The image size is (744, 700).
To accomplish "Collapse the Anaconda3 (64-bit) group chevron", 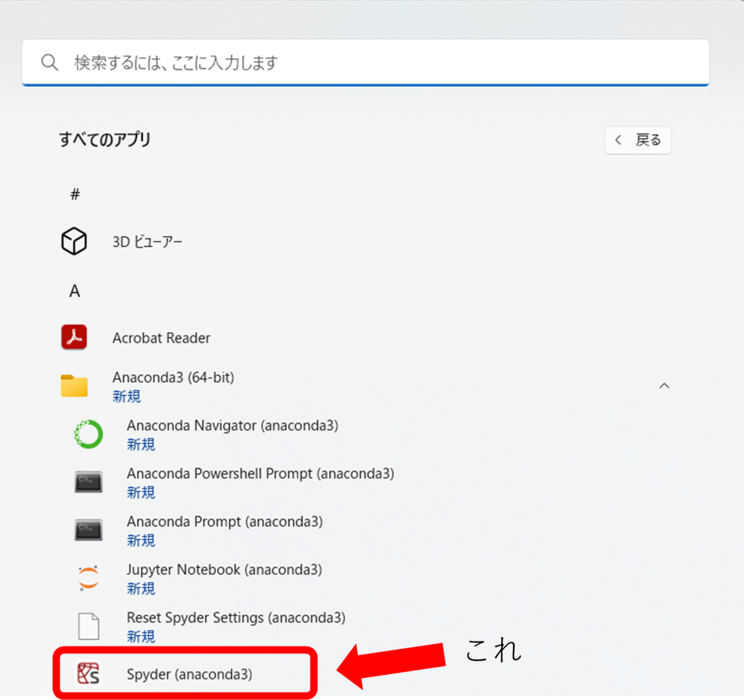I will pyautogui.click(x=665, y=386).
